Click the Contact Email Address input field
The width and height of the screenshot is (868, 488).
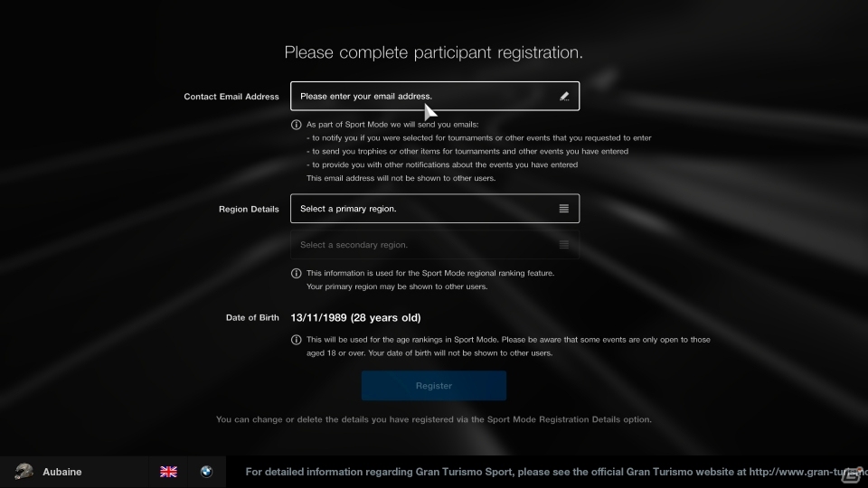[x=435, y=97]
